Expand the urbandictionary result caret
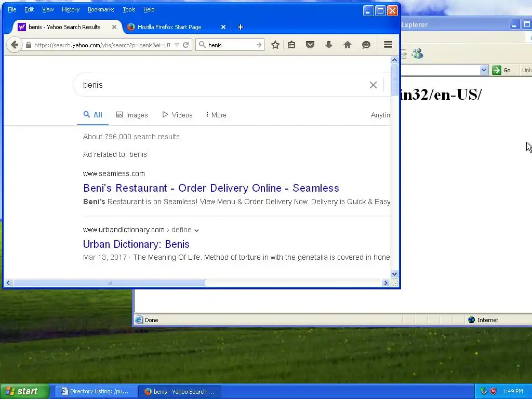Image resolution: width=532 pixels, height=399 pixels. tap(196, 230)
